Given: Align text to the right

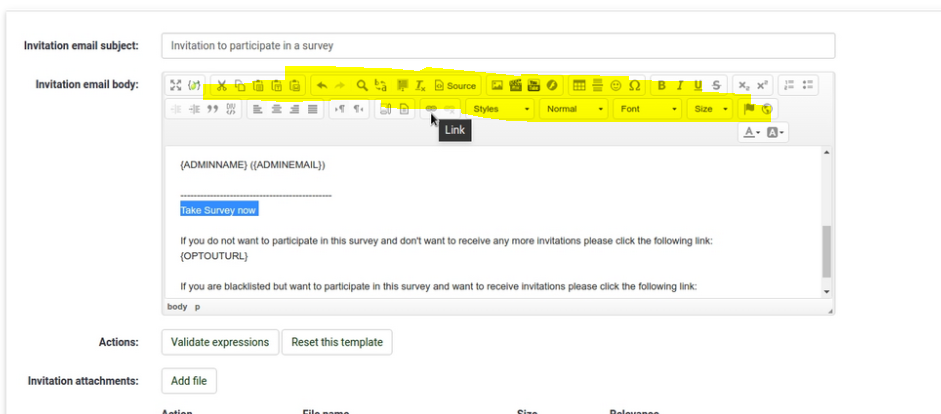Looking at the screenshot, I should coord(294,109).
